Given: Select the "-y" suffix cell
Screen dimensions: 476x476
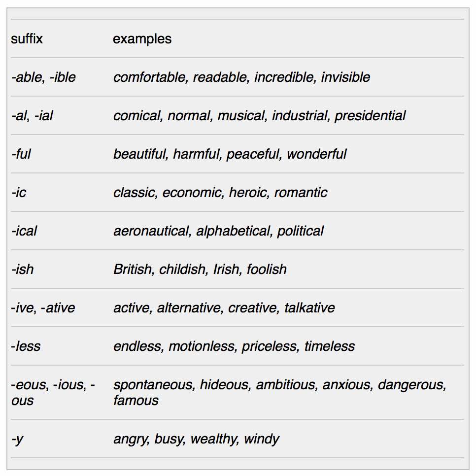Looking at the screenshot, I should point(17,439).
